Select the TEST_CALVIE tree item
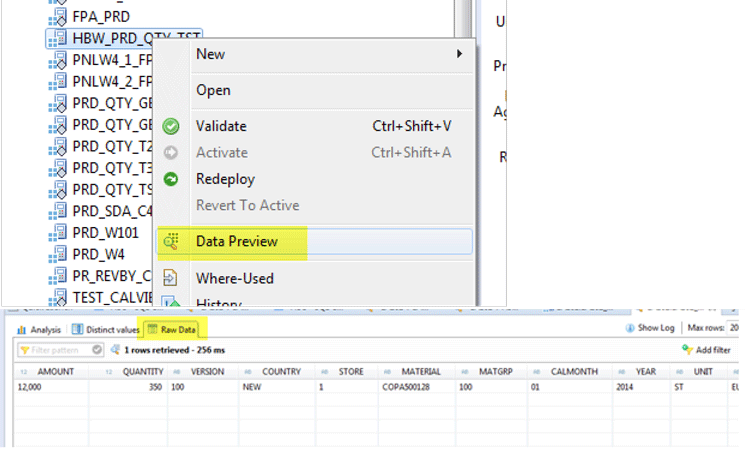Screen dimensions: 745x465 pos(113,298)
